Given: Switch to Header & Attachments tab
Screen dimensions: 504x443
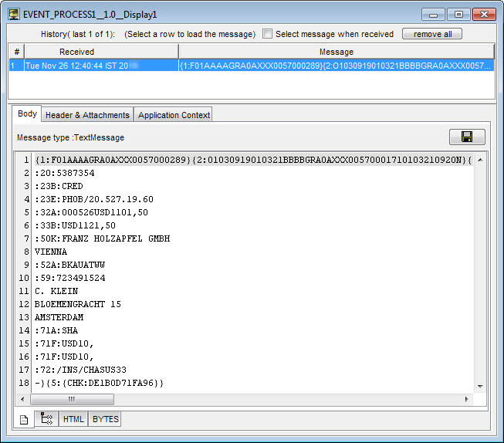Looking at the screenshot, I should point(87,115).
